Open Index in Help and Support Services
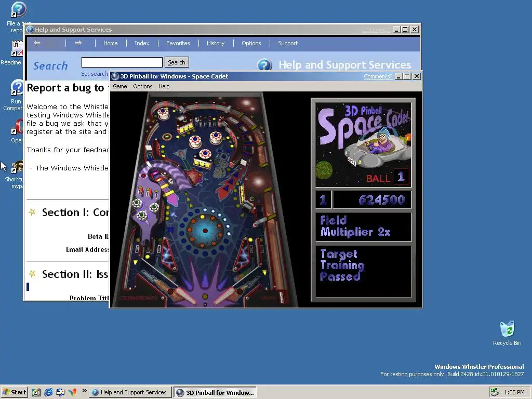532x399 pixels. point(142,43)
